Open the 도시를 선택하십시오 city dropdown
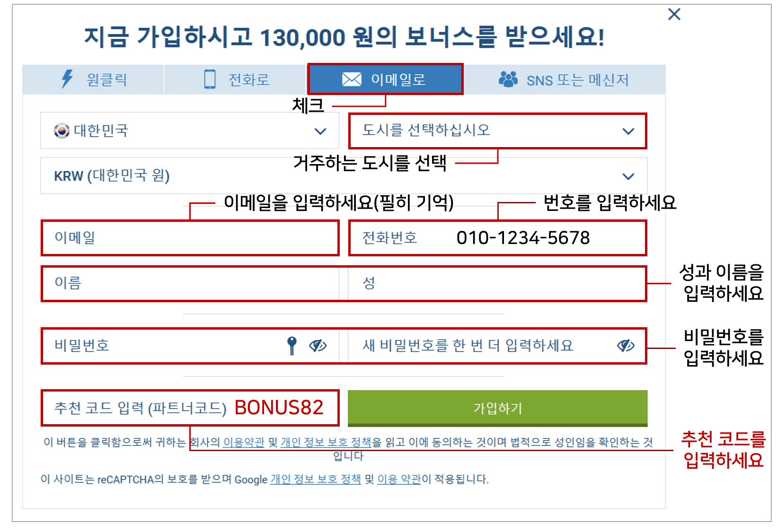Screen dimensions: 777x532 tap(498, 131)
